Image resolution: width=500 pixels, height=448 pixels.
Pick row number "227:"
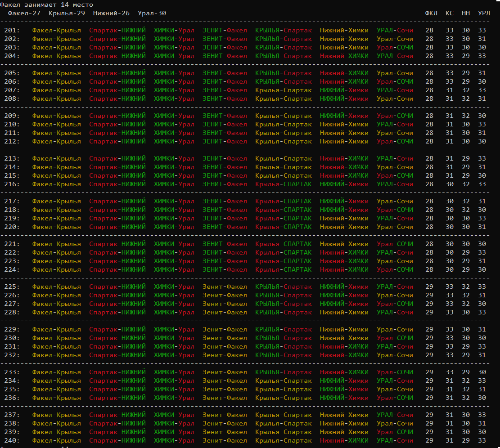coord(12,304)
